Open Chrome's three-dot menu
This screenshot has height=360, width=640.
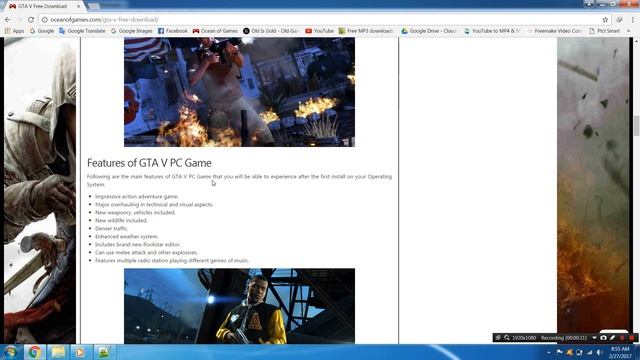(x=633, y=20)
